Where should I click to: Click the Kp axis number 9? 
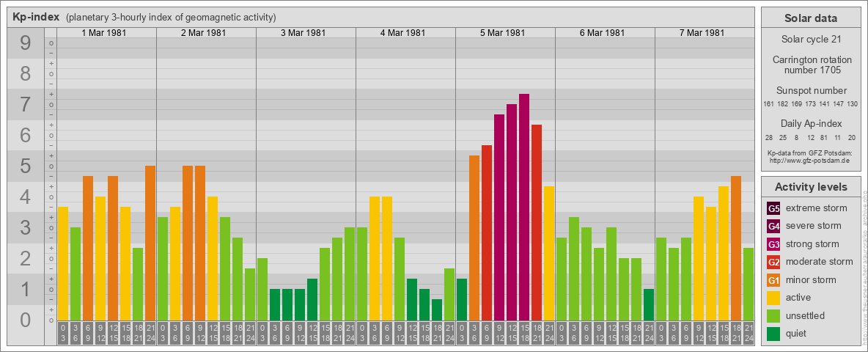(x=25, y=43)
